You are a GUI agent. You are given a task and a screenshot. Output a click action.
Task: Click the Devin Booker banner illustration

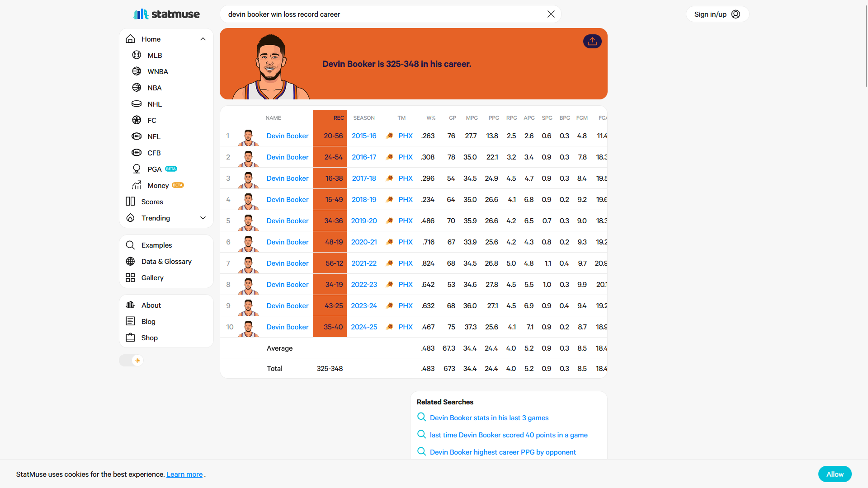271,66
